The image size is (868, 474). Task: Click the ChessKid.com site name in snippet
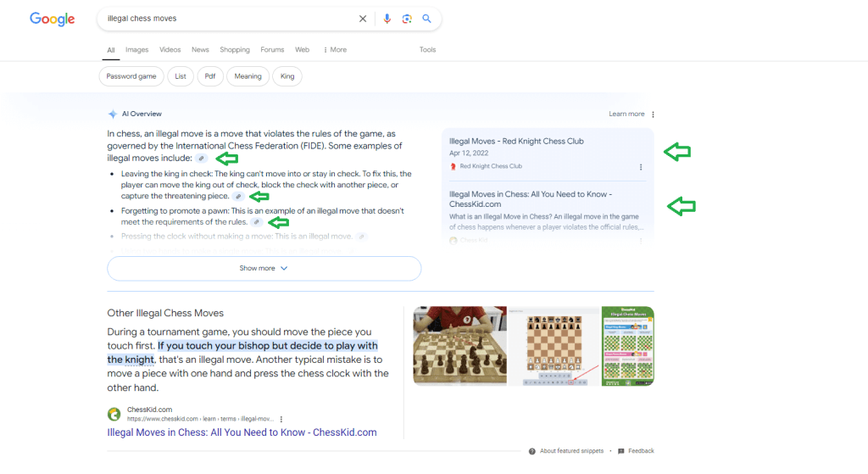[x=149, y=410]
